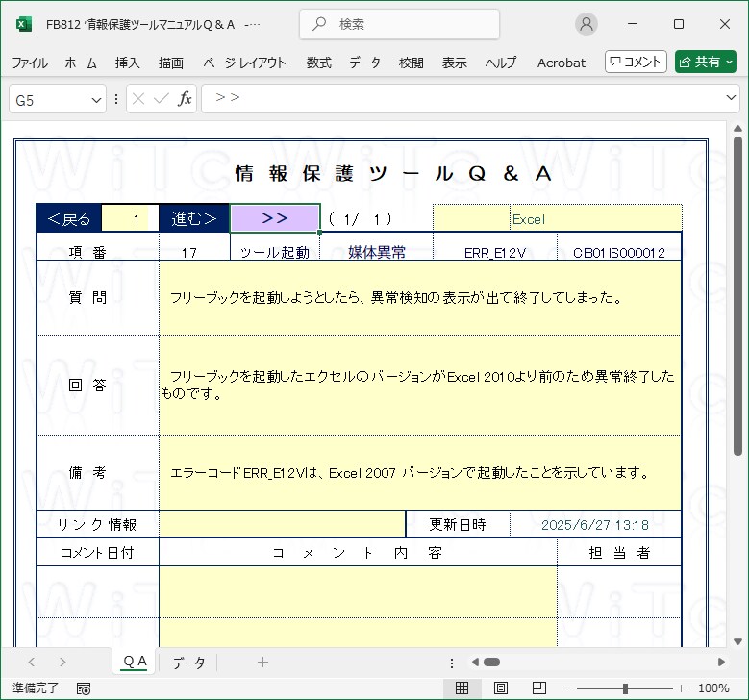Click the vertical scrollbar thumb

click(738, 296)
